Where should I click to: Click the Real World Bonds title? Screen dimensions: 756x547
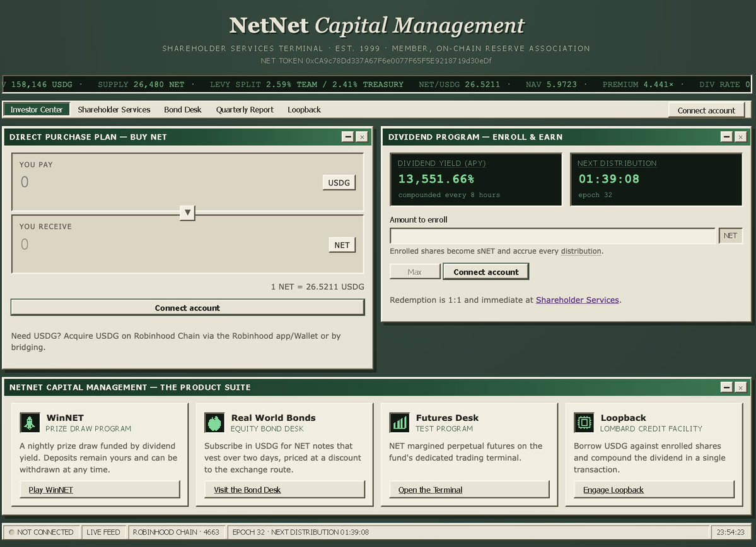tap(274, 418)
